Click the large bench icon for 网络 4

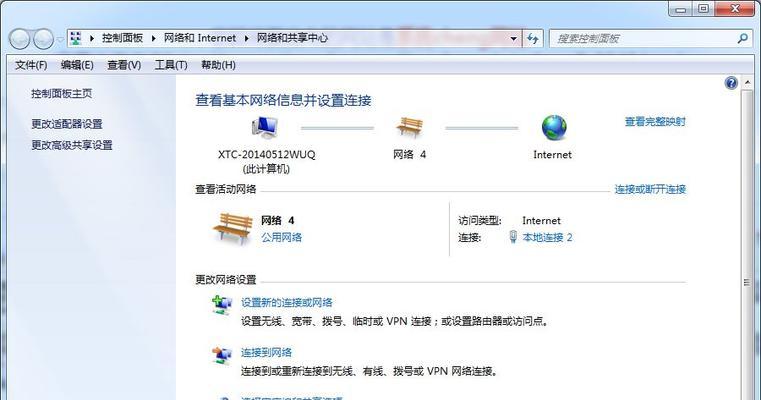point(232,228)
